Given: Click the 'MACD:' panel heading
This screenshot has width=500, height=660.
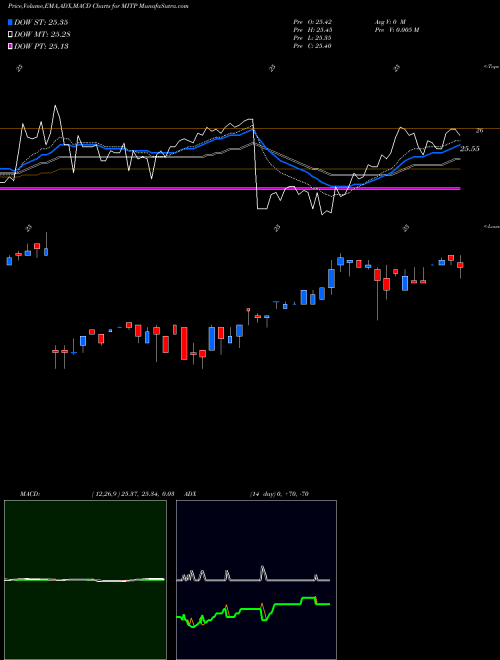Looking at the screenshot, I should [30, 494].
